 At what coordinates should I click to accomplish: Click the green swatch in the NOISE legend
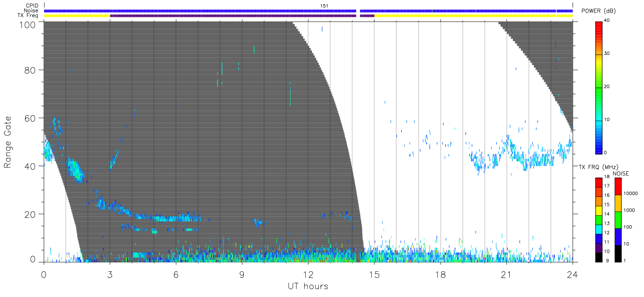point(617,219)
